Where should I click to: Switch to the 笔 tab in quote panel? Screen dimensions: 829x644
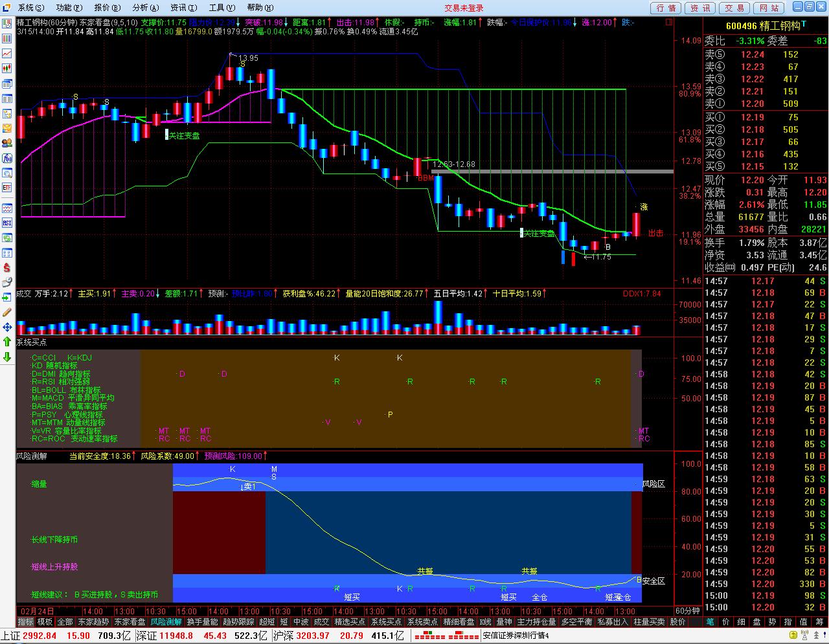(710, 622)
